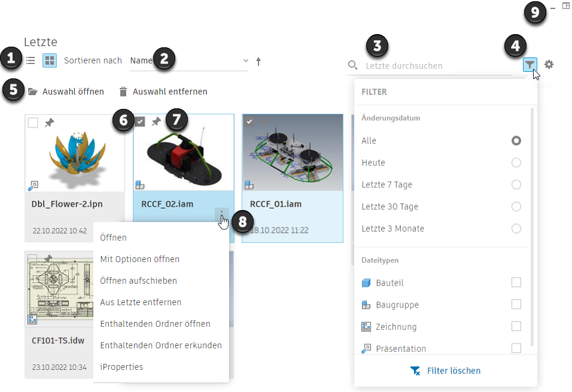
Task: Choose Mit Optionen öffnen from menu
Action: pos(140,259)
